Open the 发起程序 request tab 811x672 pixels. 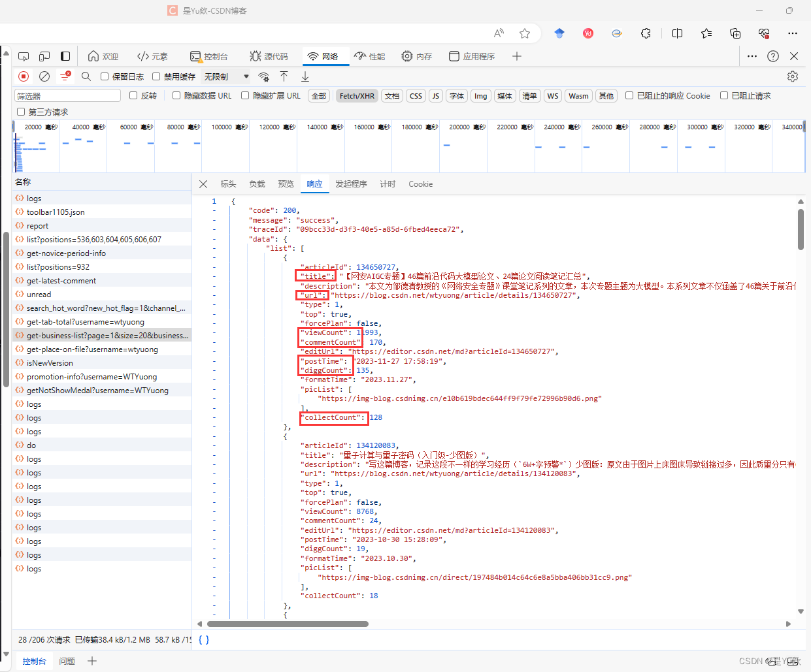tap(352, 184)
